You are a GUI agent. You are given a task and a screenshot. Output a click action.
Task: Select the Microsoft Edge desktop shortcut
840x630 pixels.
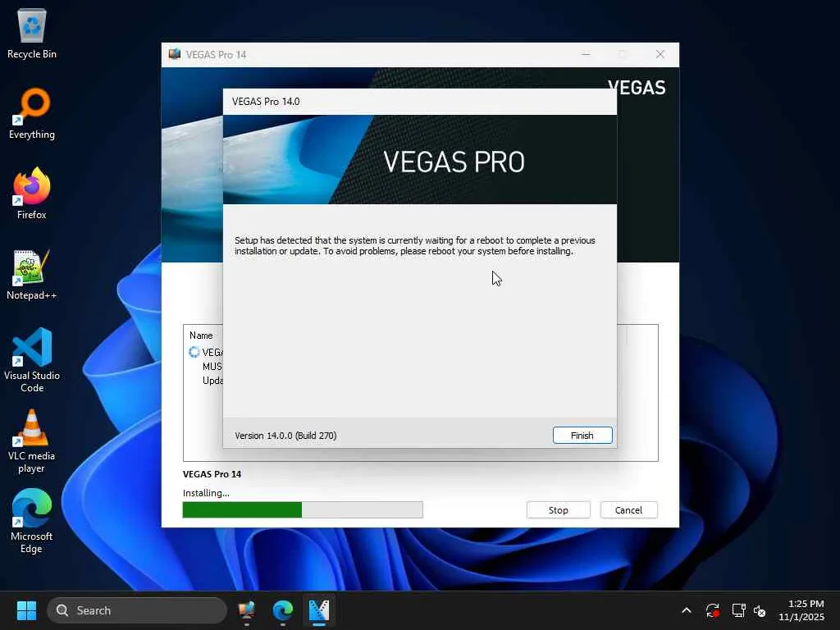point(32,521)
